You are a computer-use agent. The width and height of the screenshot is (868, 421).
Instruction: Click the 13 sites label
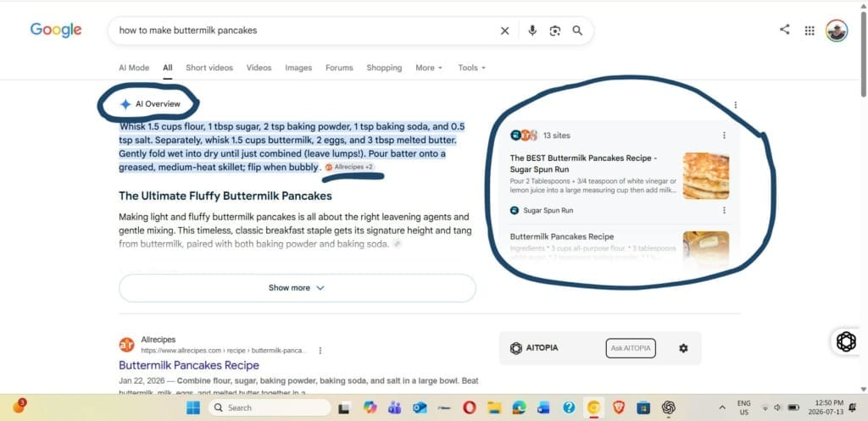(x=556, y=136)
